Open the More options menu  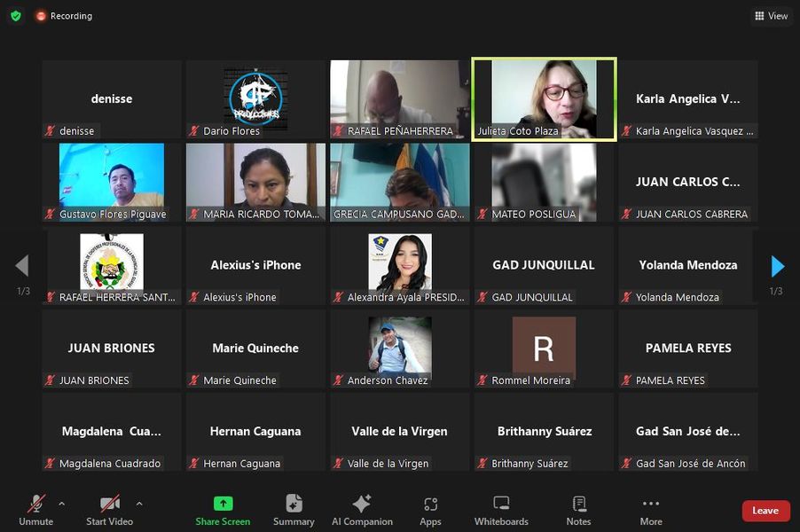click(x=651, y=511)
